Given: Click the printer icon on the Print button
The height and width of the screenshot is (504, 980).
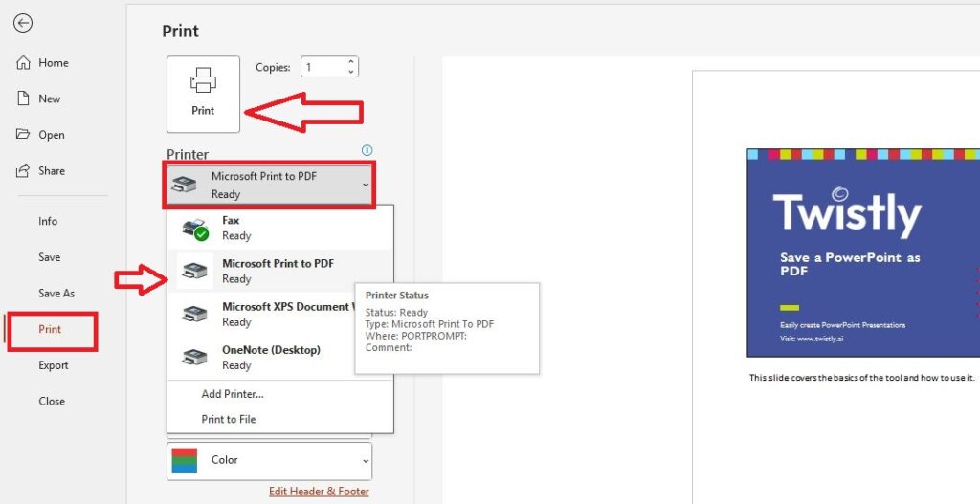Looking at the screenshot, I should 203,80.
